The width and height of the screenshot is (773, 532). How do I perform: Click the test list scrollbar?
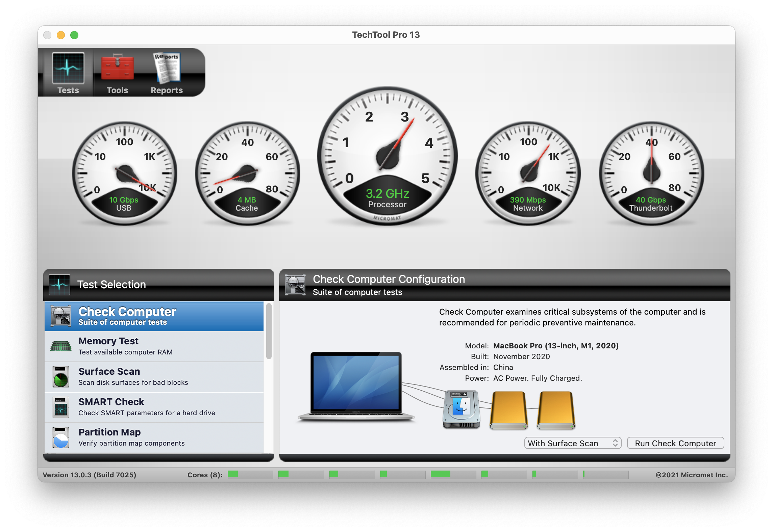point(269,331)
